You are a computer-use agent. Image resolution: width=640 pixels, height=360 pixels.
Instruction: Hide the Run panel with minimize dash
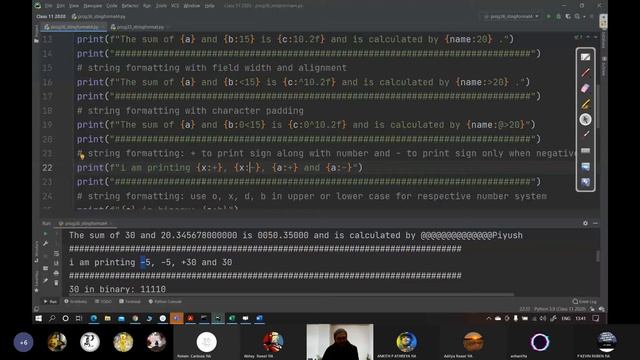coord(595,223)
